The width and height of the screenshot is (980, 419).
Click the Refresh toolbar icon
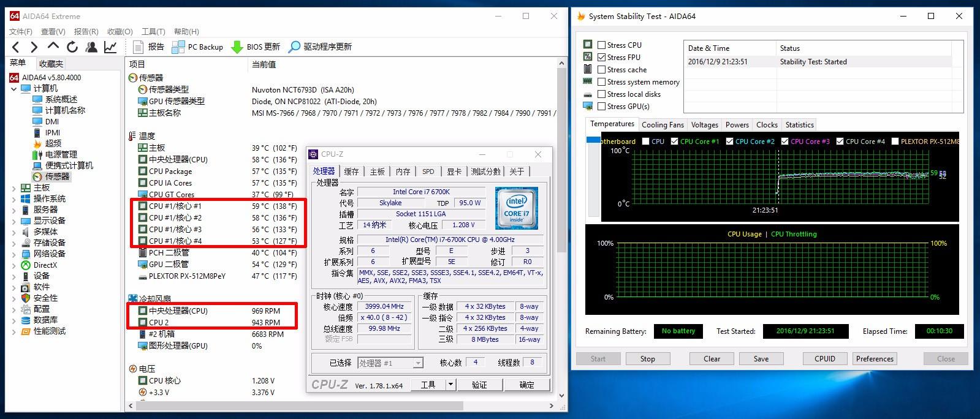(72, 47)
